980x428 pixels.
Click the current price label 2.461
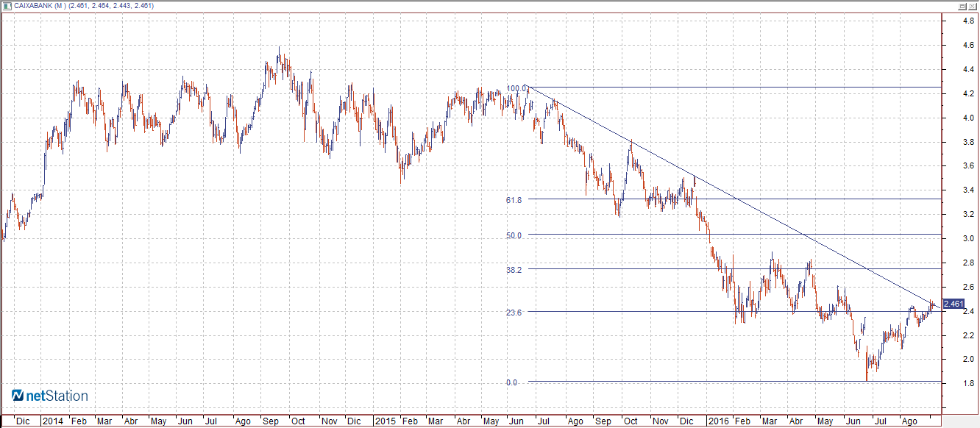click(952, 304)
